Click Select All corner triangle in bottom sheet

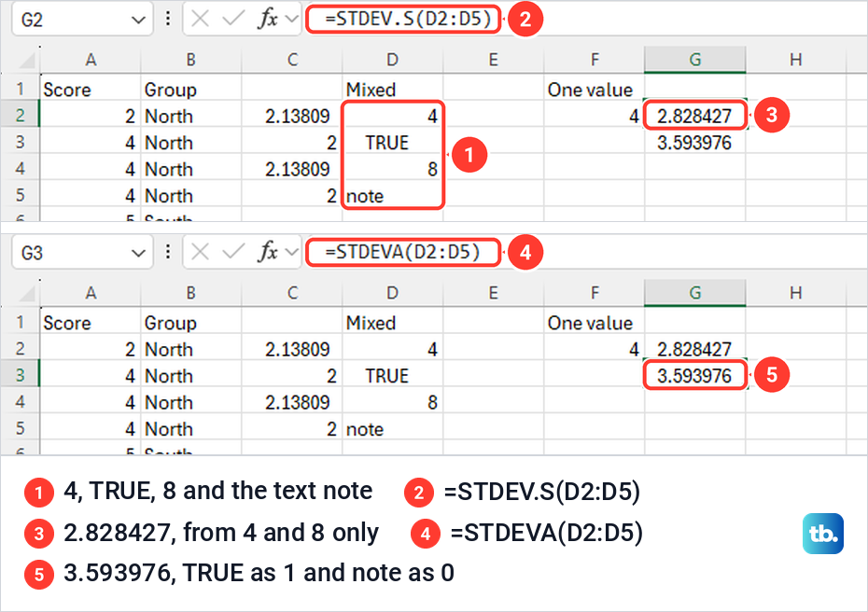click(26, 293)
